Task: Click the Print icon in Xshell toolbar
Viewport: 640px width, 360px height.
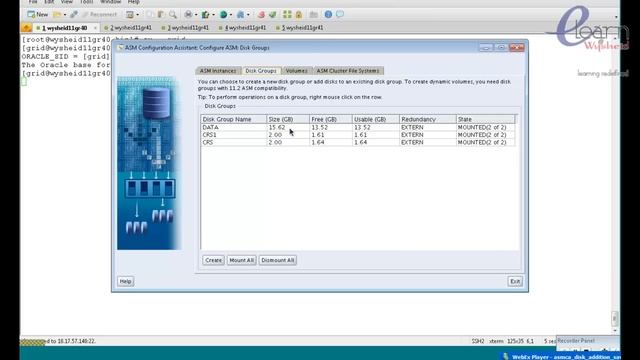Action: (188, 15)
